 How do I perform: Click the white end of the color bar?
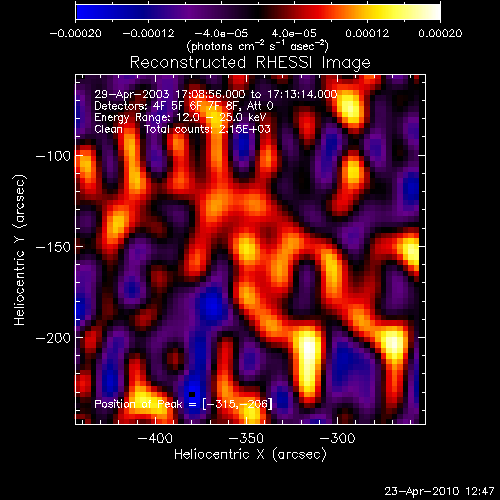pos(433,12)
